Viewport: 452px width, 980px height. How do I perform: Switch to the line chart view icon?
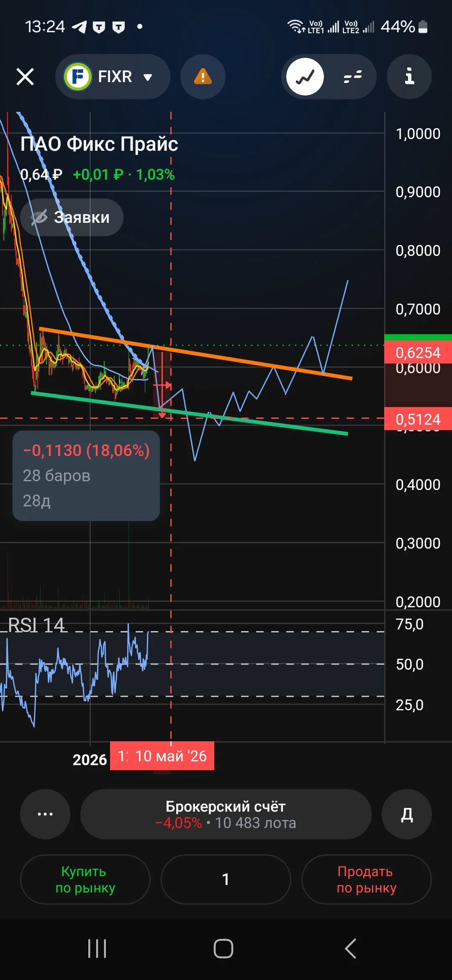coord(305,77)
